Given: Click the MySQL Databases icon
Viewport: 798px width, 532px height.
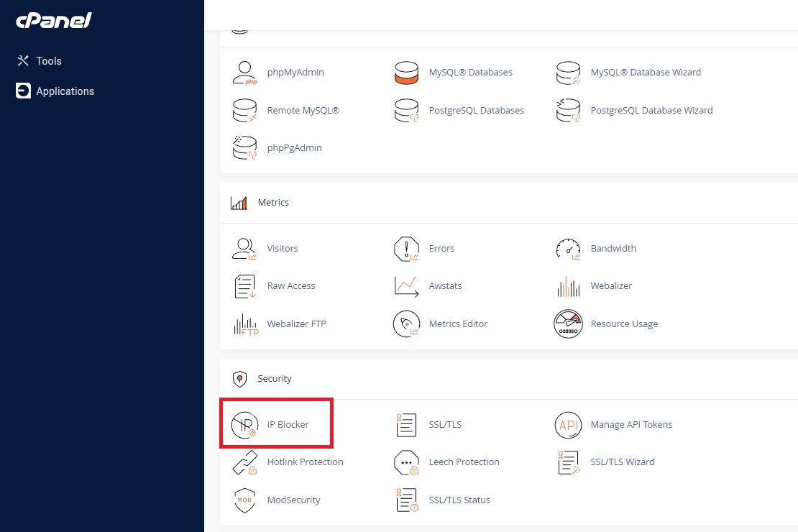Looking at the screenshot, I should (x=406, y=73).
